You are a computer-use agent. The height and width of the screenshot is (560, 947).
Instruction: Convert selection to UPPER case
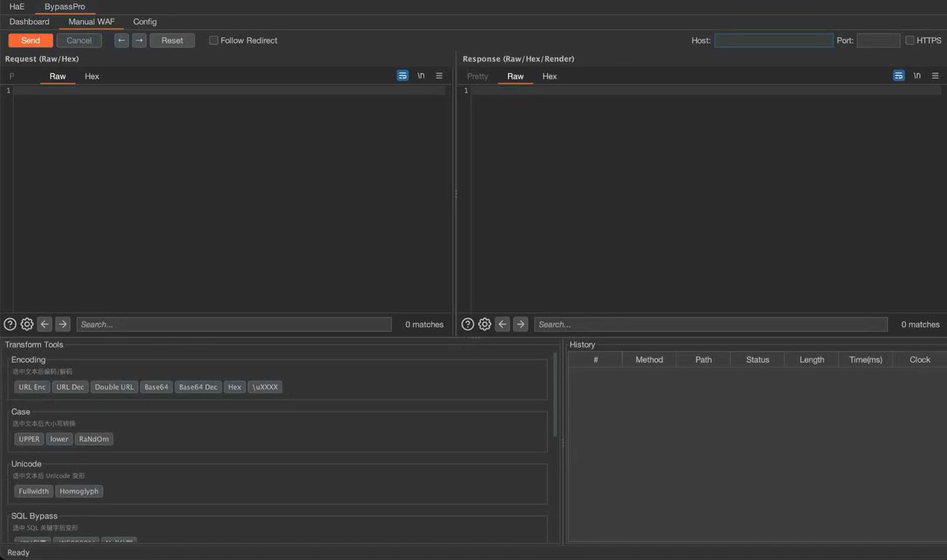pyautogui.click(x=28, y=439)
